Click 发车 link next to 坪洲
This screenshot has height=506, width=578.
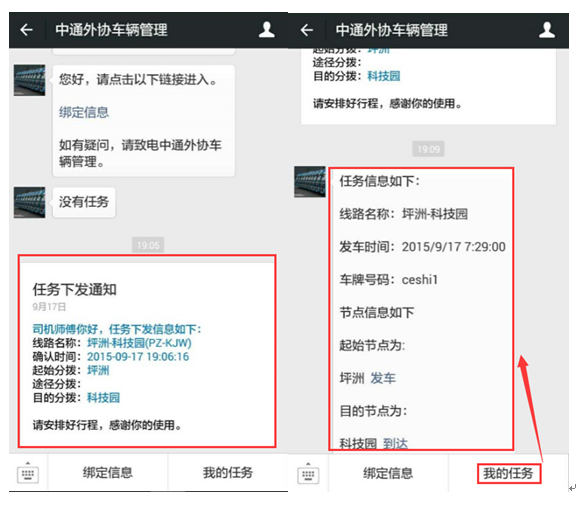383,378
